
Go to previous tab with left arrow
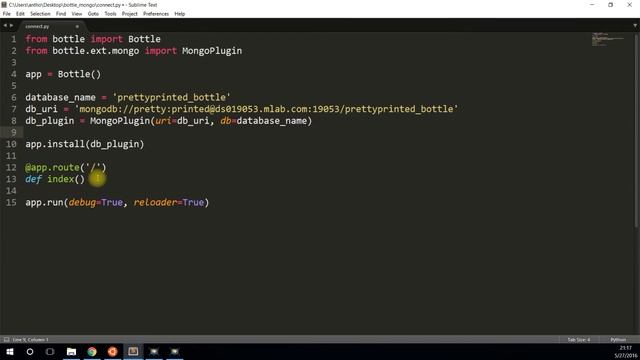tap(5, 26)
